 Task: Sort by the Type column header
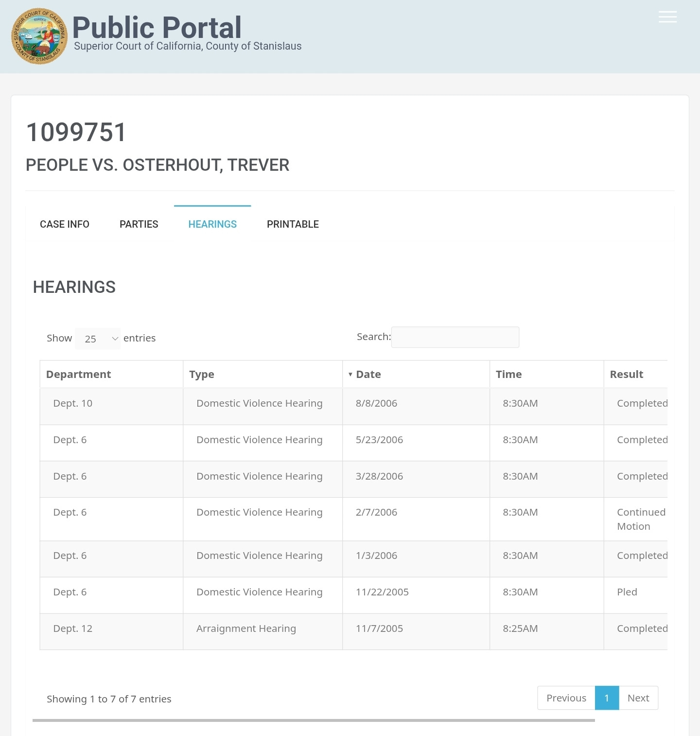(263, 374)
